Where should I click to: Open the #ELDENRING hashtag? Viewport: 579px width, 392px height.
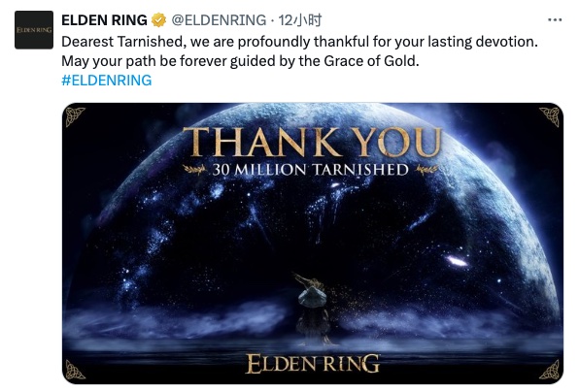(106, 80)
